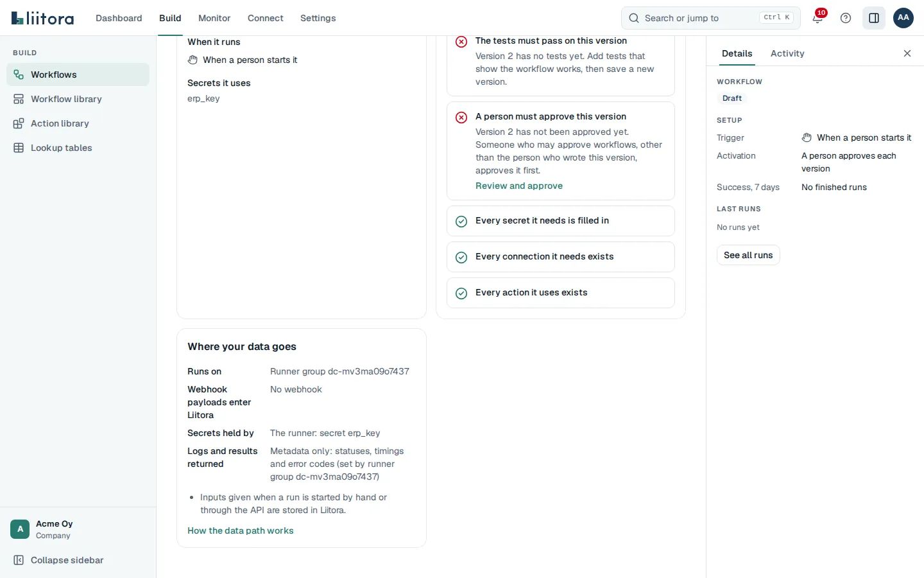Open the Dashboard menu
924x578 pixels.
coord(119,18)
